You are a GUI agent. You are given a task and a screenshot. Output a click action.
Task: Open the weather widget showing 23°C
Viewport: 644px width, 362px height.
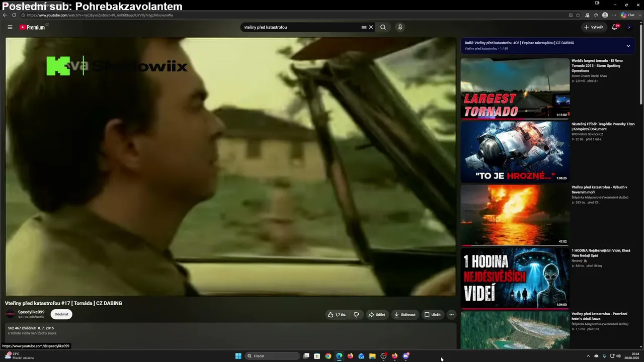[x=19, y=356]
